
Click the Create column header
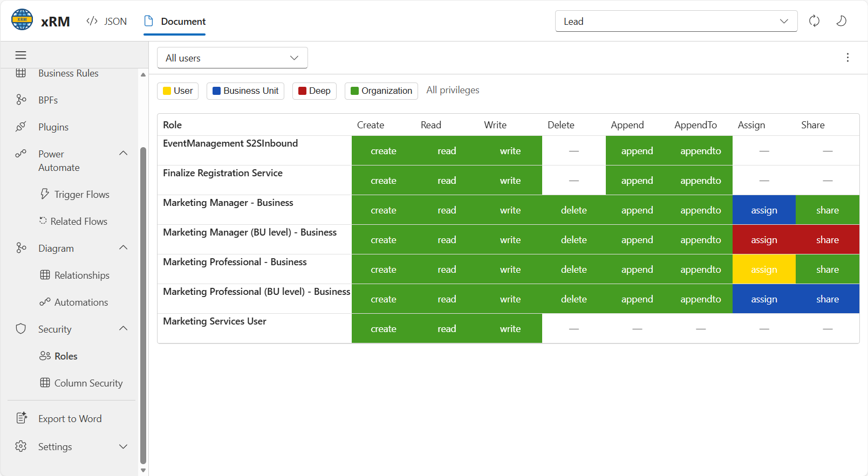click(x=371, y=125)
